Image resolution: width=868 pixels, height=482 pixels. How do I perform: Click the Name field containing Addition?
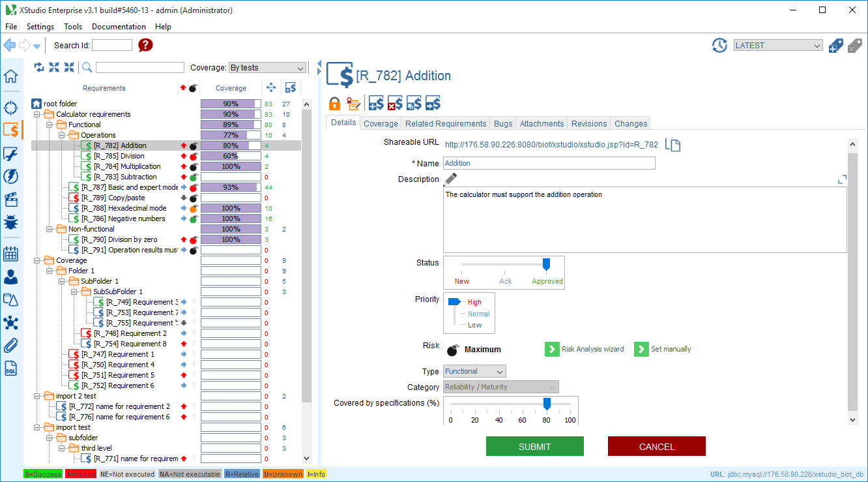tap(549, 163)
